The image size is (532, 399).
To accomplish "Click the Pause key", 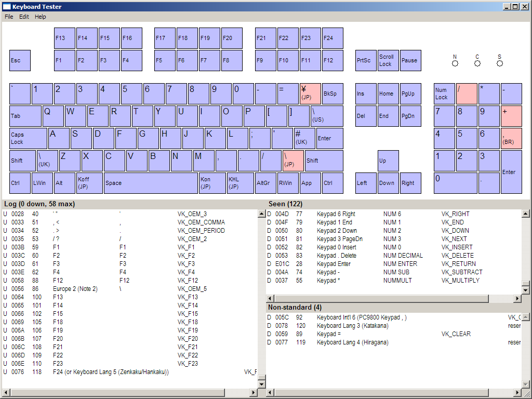I will 410,60.
